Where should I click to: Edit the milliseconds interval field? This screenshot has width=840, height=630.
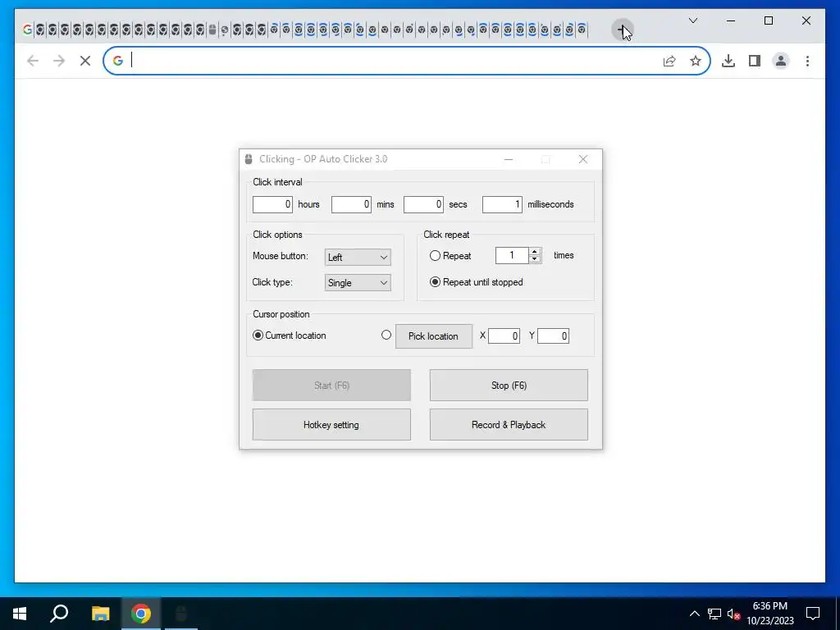[502, 204]
